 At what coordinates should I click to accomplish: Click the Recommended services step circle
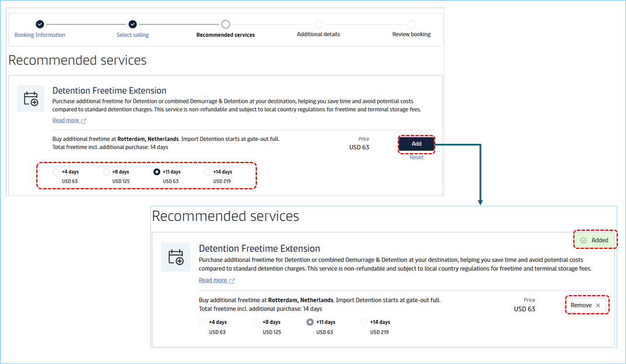coord(225,24)
